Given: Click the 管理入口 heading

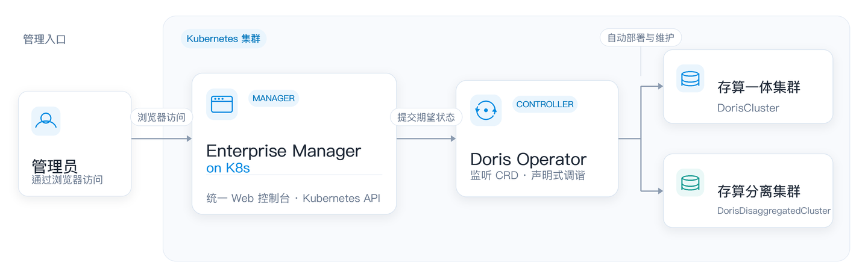Looking at the screenshot, I should pos(44,39).
